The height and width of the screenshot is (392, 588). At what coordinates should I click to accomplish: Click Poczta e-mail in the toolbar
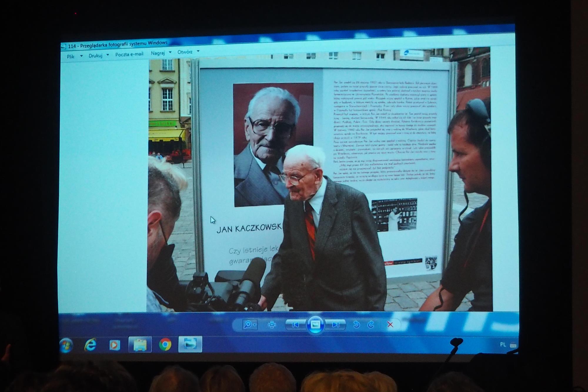(129, 54)
